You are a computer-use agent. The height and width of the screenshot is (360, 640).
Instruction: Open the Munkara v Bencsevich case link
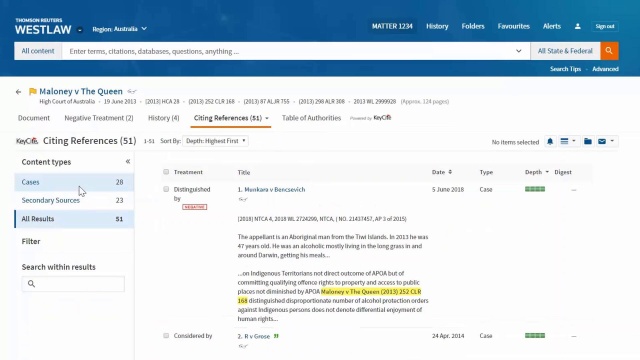275,189
